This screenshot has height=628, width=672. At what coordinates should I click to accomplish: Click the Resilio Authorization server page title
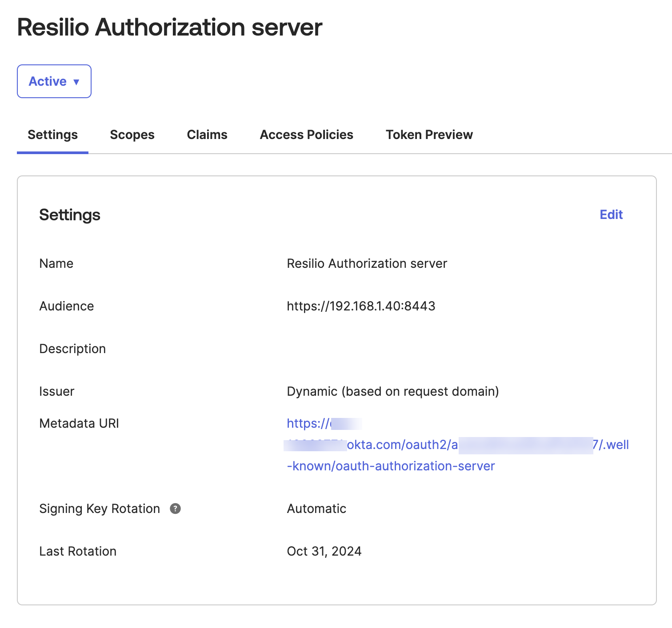click(169, 27)
